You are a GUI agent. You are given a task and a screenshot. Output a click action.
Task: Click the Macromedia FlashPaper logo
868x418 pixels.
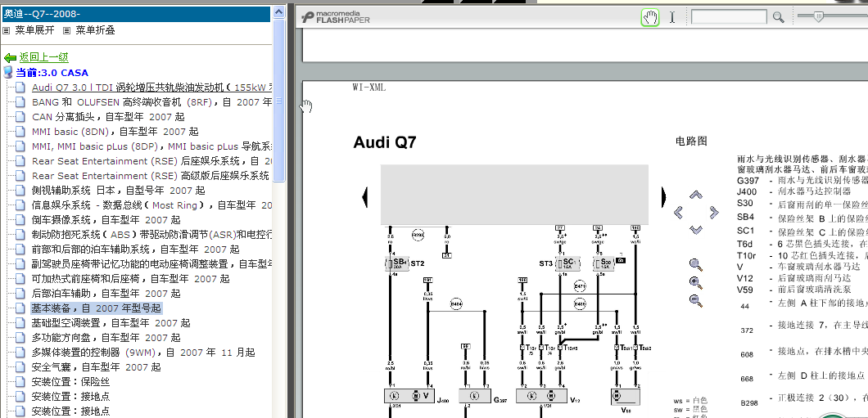pos(336,17)
